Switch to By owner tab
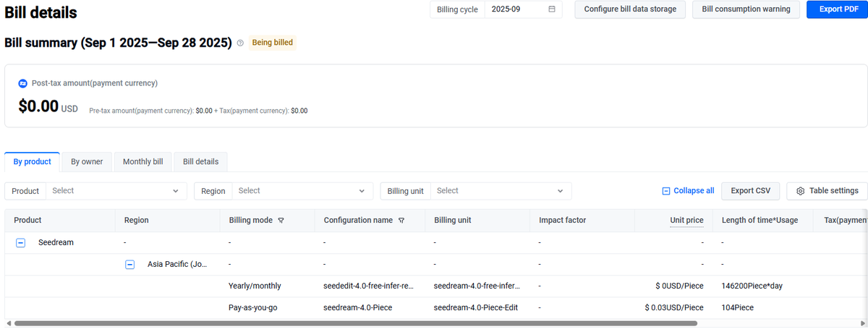This screenshot has width=868, height=332. [x=87, y=162]
